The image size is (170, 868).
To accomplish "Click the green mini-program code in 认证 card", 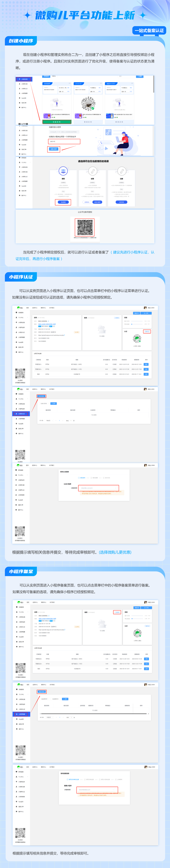I will [137, 339].
